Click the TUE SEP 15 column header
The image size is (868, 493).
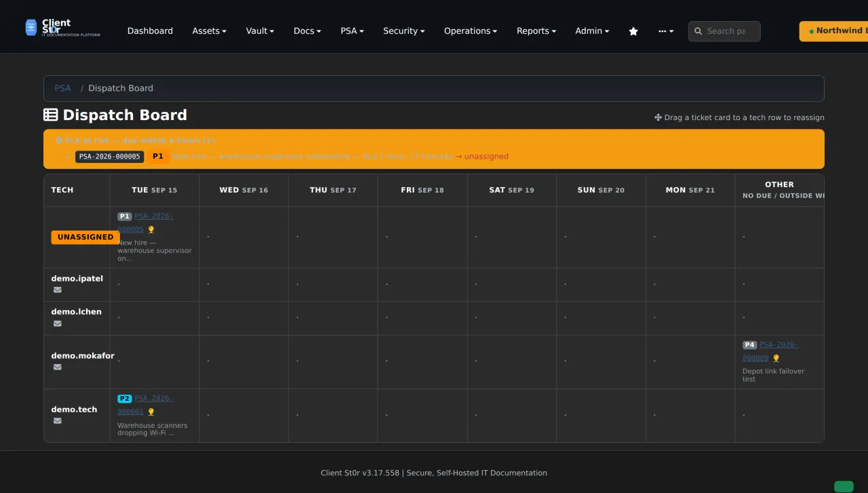155,190
